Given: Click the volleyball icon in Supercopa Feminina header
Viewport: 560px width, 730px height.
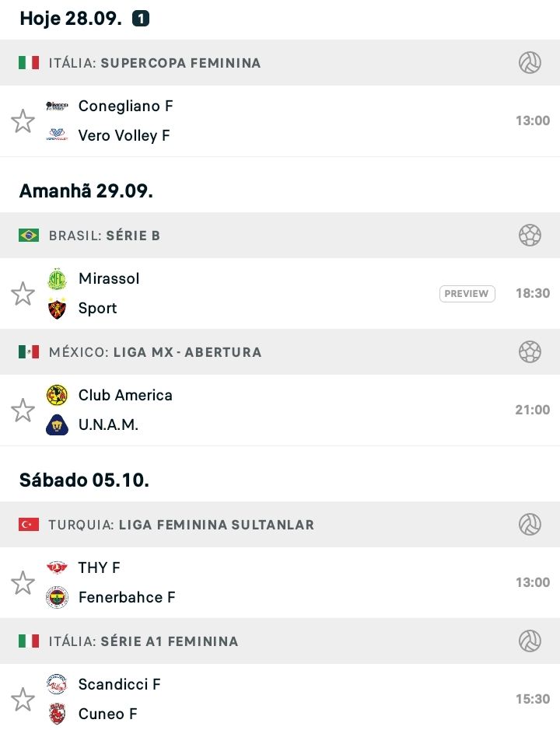Looking at the screenshot, I should pyautogui.click(x=530, y=63).
